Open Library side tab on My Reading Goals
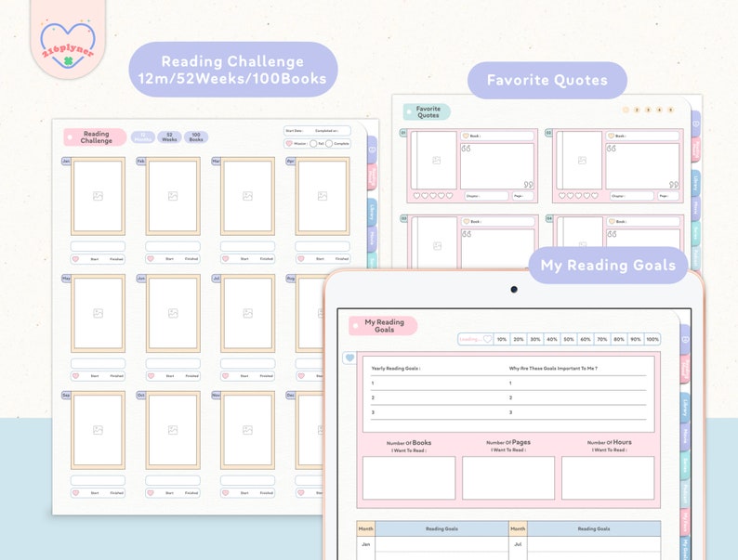This screenshot has width=738, height=560. click(x=685, y=407)
